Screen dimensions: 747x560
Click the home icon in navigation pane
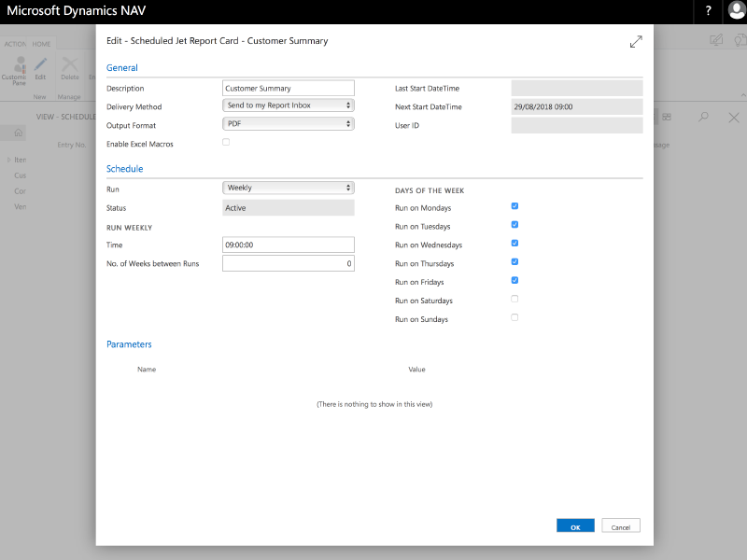(x=18, y=133)
